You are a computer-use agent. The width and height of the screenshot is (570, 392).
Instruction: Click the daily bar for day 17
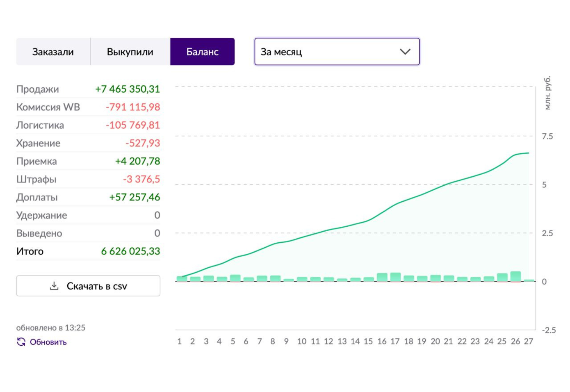(x=395, y=277)
